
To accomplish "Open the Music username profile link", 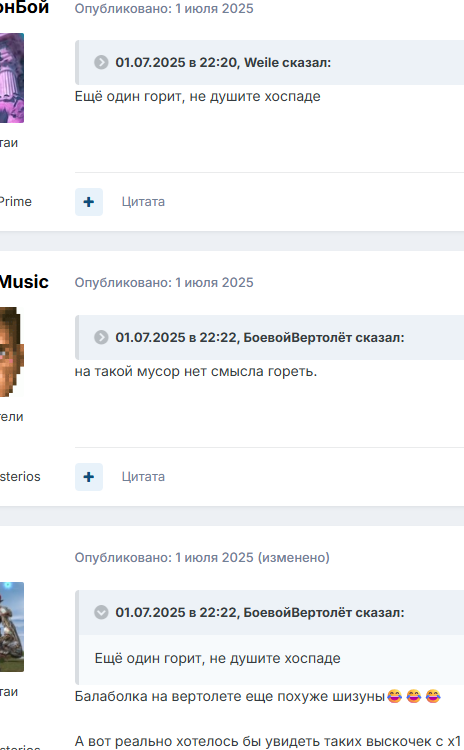I will point(24,282).
